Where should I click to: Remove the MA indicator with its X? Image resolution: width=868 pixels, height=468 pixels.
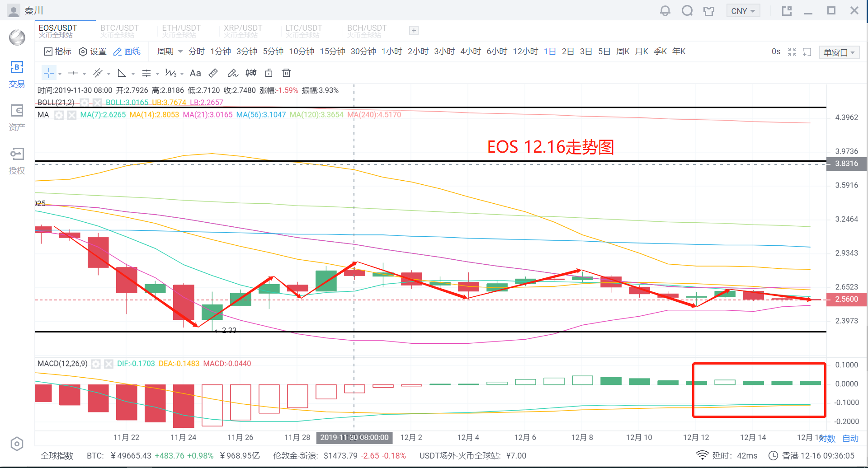pyautogui.click(x=71, y=115)
